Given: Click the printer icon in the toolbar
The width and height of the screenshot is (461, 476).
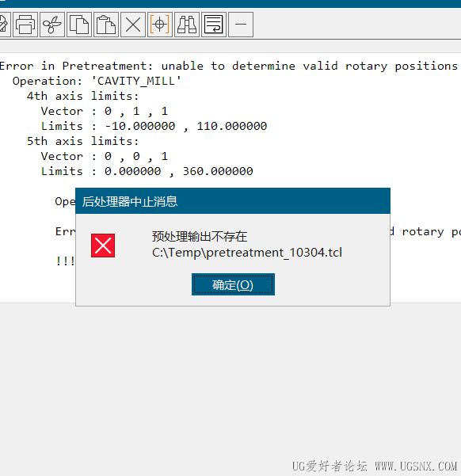Looking at the screenshot, I should tap(25, 25).
